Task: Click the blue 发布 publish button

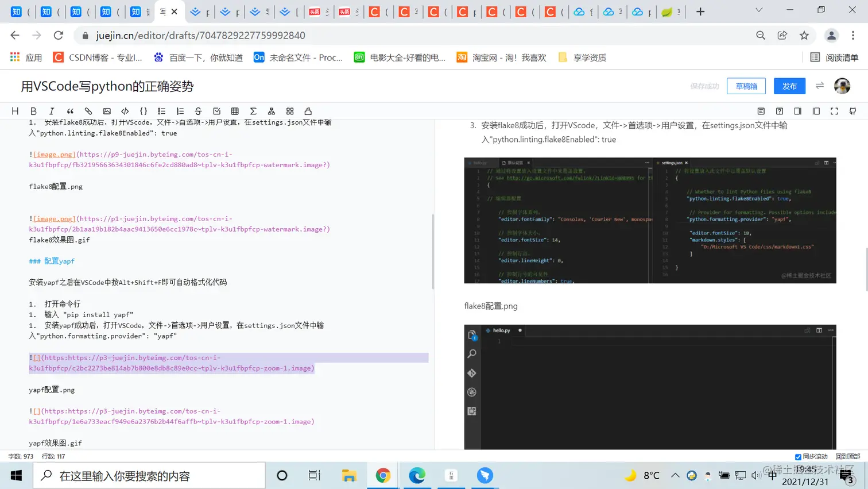Action: (x=789, y=86)
